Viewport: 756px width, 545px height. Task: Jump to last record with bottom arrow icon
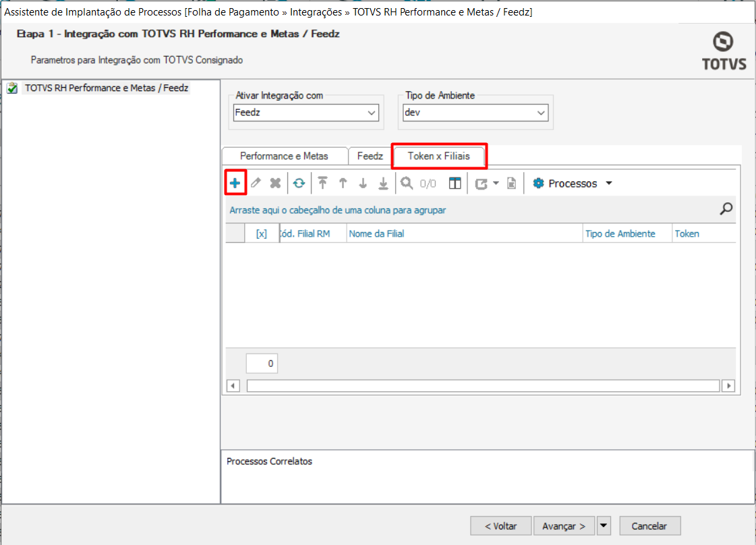pos(383,183)
